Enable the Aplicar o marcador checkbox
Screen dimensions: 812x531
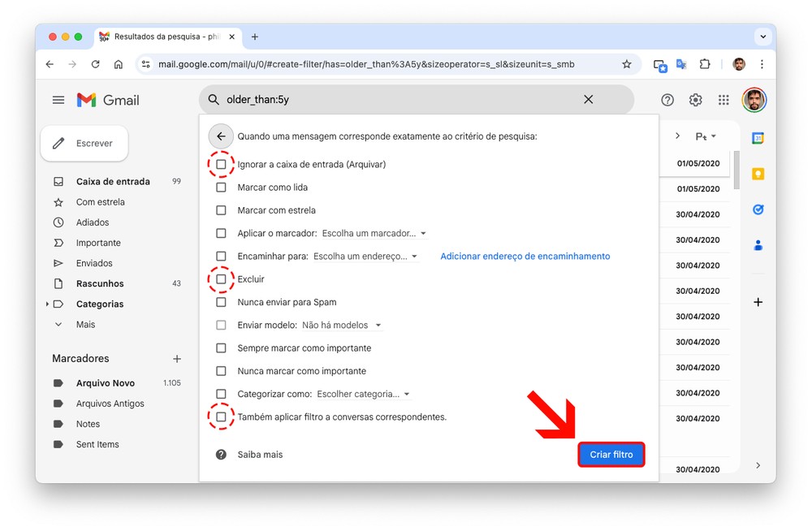click(221, 233)
